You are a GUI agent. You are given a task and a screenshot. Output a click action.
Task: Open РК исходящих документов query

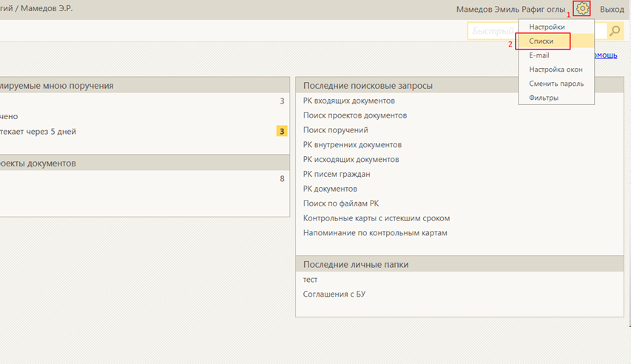point(351,159)
